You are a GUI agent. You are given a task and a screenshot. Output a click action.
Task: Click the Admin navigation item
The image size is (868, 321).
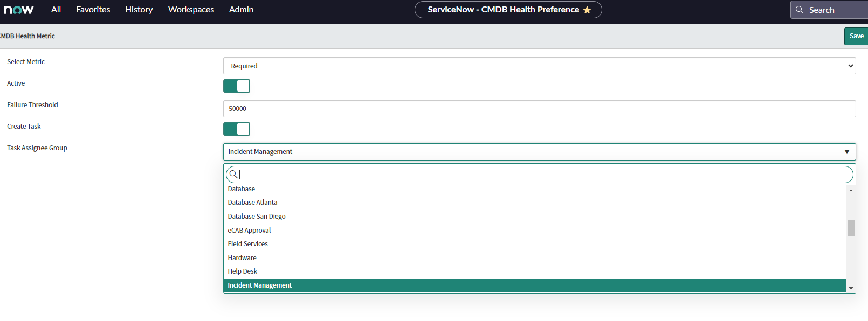[x=241, y=10]
